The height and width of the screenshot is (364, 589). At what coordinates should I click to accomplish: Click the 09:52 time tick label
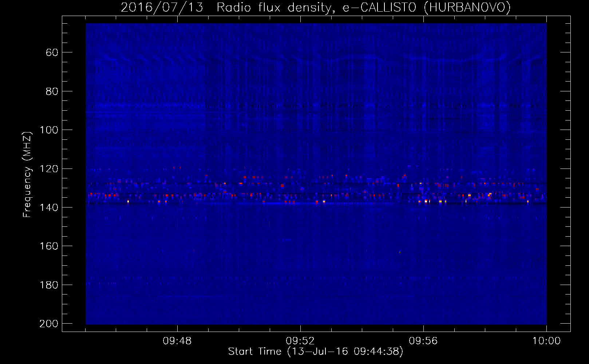[300, 341]
